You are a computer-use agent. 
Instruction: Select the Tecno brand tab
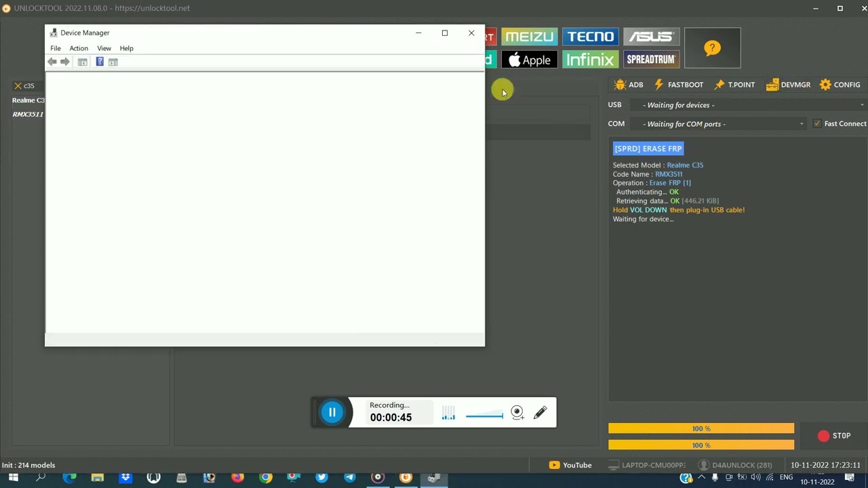point(591,37)
